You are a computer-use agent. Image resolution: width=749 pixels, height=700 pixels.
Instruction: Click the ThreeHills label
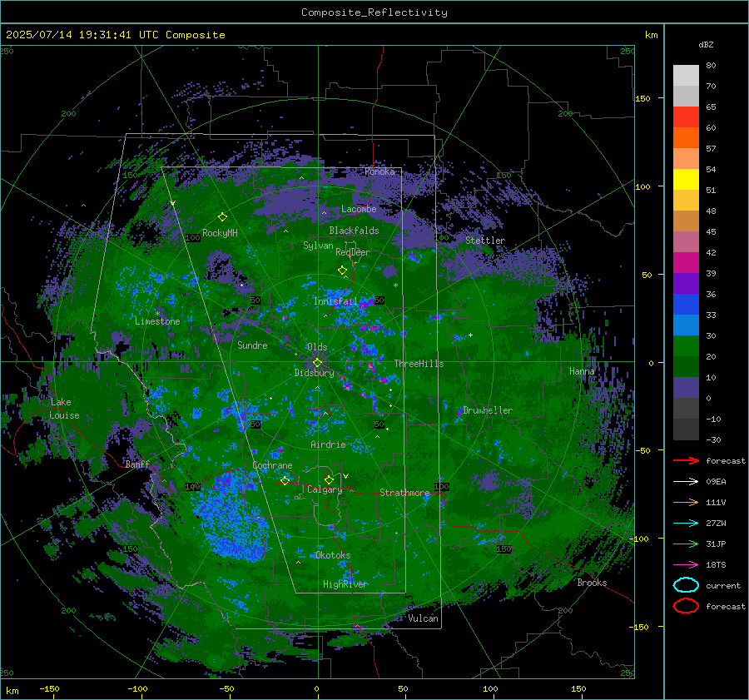(419, 364)
